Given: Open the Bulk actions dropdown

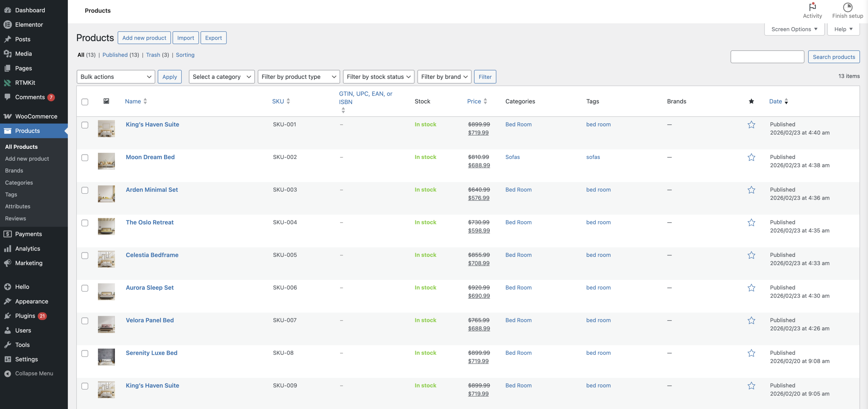Looking at the screenshot, I should click(116, 77).
